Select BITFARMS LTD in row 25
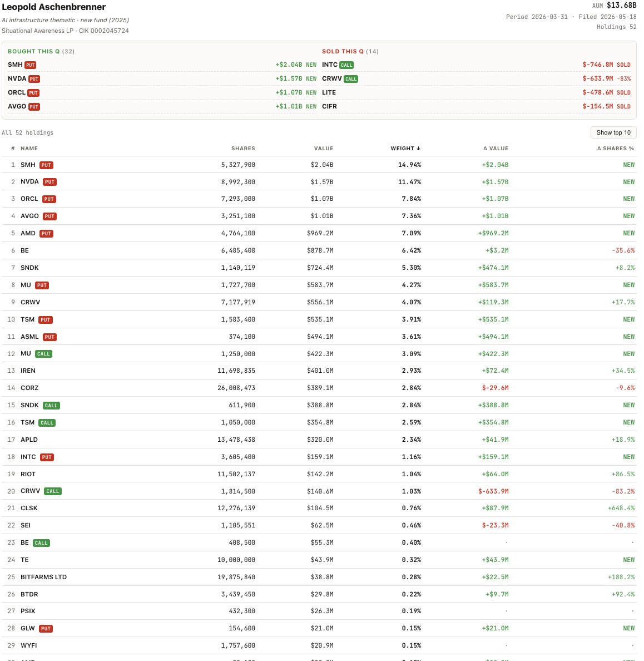This screenshot has width=644, height=661. (43, 578)
